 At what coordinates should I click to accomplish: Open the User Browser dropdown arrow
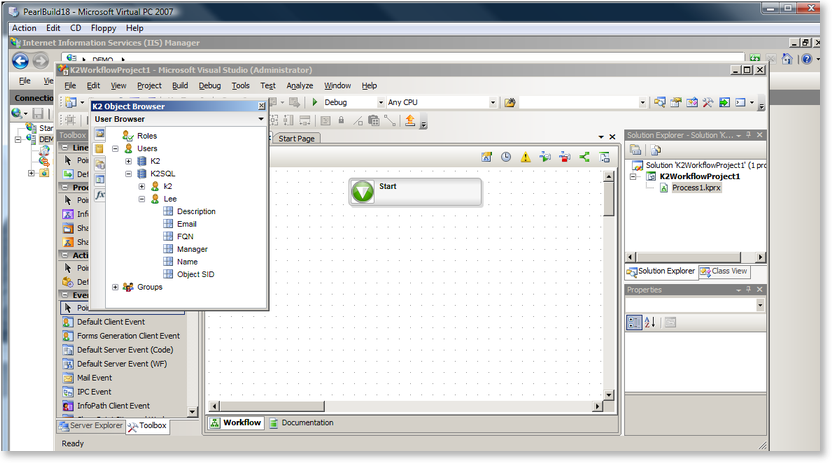(261, 119)
